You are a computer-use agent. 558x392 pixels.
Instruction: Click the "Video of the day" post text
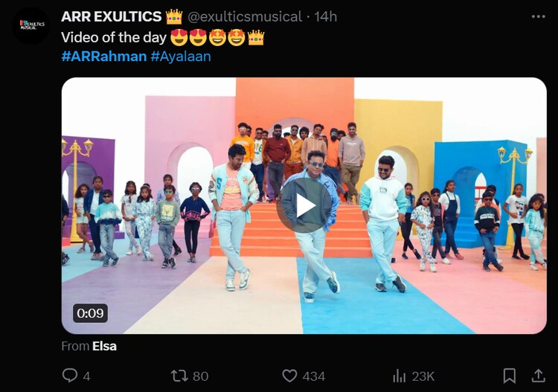point(114,37)
